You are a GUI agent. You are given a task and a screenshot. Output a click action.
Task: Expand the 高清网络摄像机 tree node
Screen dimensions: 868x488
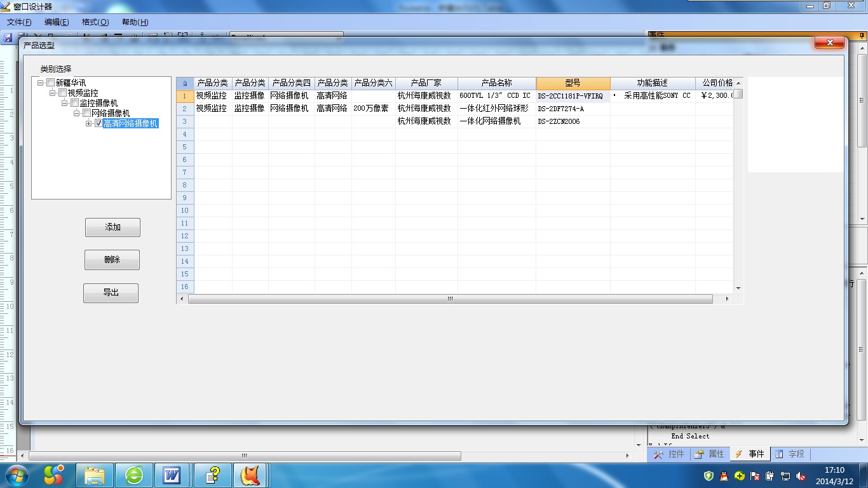click(x=89, y=123)
